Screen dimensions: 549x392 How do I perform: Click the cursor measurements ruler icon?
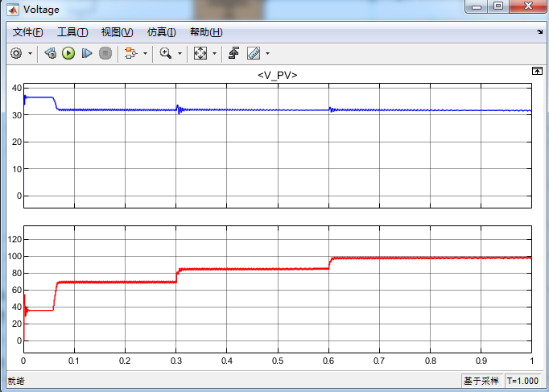(254, 53)
